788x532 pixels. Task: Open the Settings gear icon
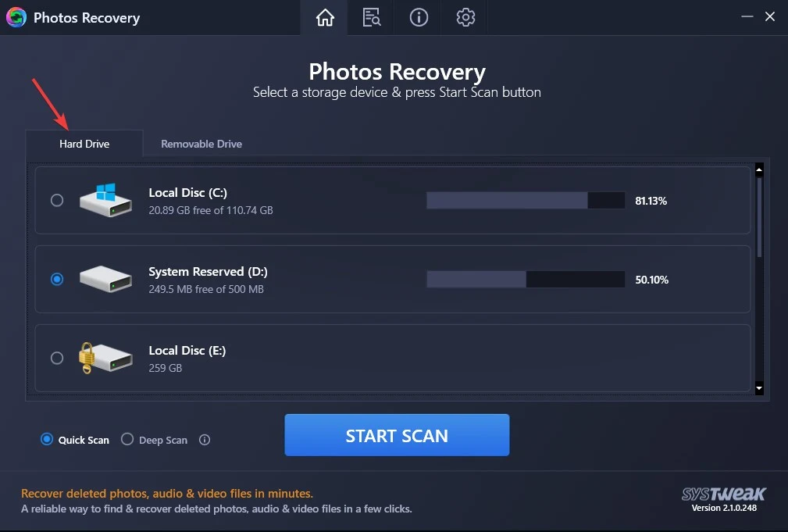point(465,18)
